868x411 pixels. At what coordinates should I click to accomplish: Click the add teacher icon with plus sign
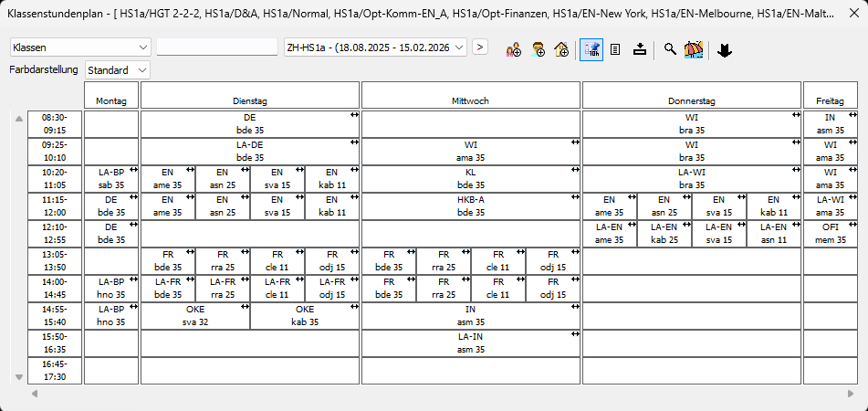(538, 50)
